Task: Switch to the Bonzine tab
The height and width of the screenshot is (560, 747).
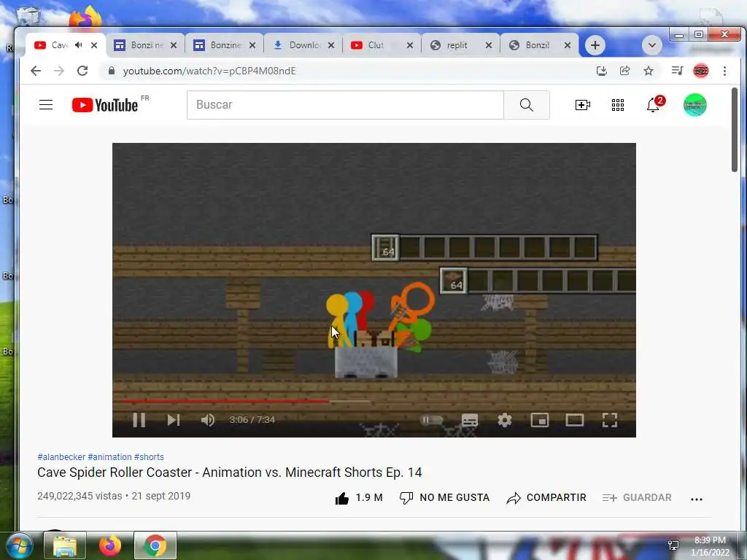Action: coord(225,45)
